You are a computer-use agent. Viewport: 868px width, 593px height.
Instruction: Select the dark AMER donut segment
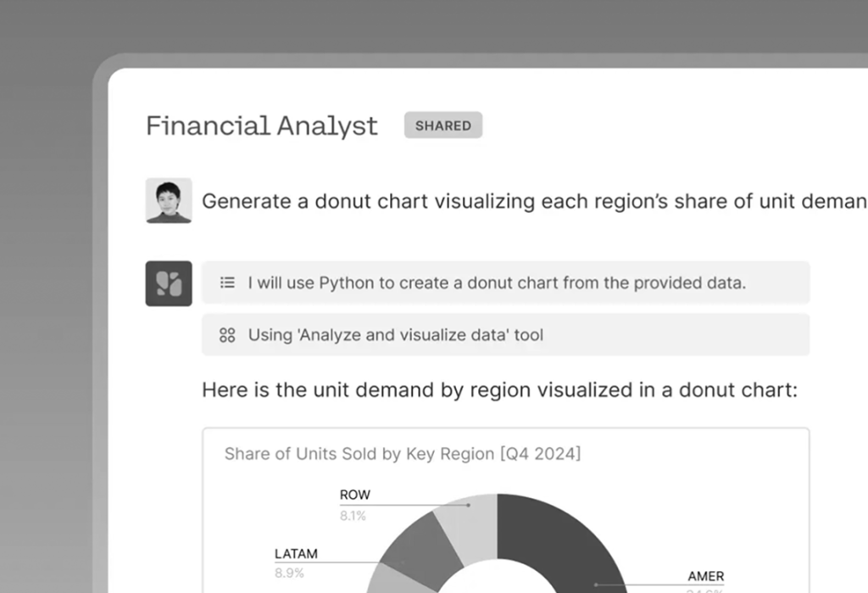(x=559, y=543)
